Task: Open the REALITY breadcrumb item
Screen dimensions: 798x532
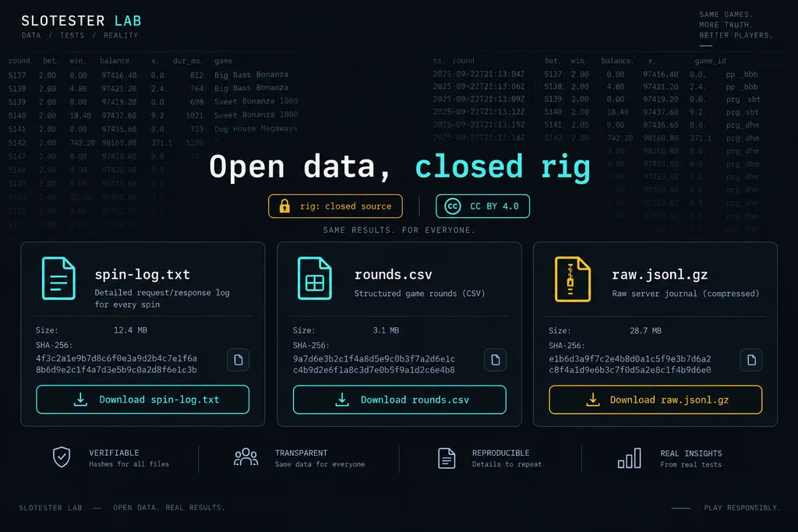Action: [121, 36]
